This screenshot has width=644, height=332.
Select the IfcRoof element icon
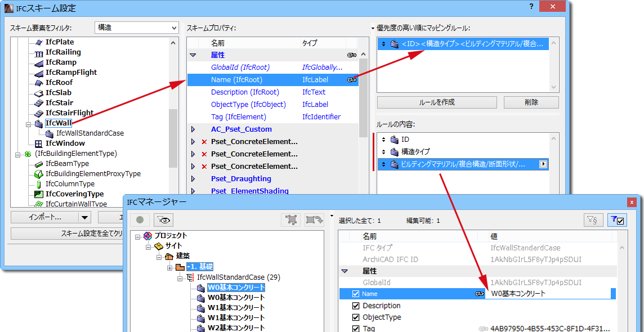pyautogui.click(x=39, y=83)
